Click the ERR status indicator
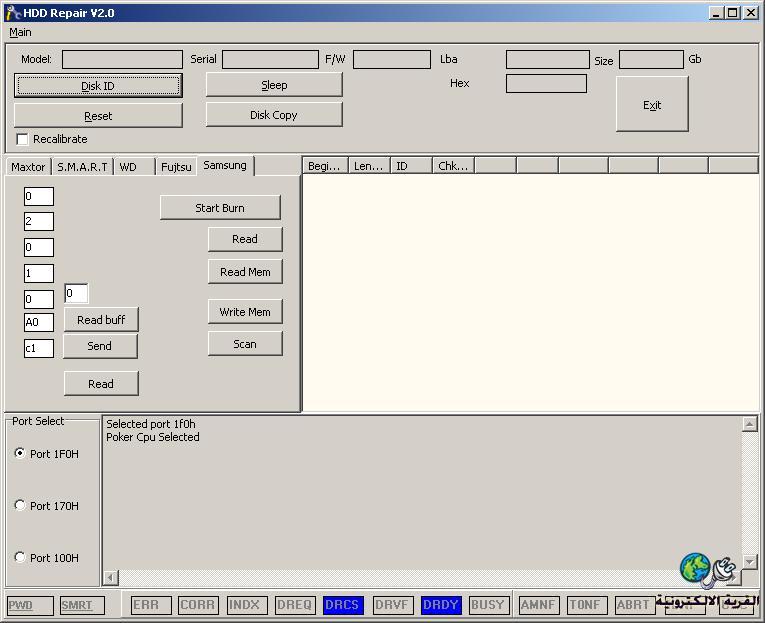Image resolution: width=765 pixels, height=623 pixels. point(151,605)
